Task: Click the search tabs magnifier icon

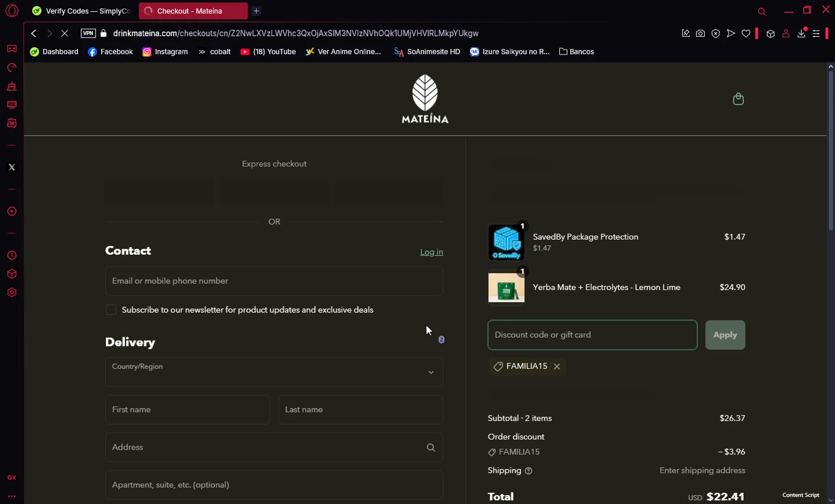Action: pyautogui.click(x=762, y=12)
